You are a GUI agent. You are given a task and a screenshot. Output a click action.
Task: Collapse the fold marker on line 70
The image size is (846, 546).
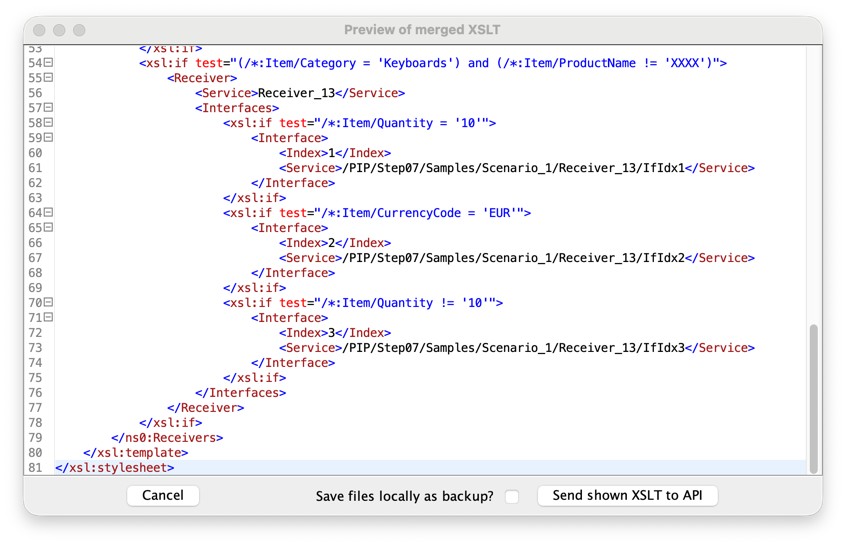(x=49, y=302)
